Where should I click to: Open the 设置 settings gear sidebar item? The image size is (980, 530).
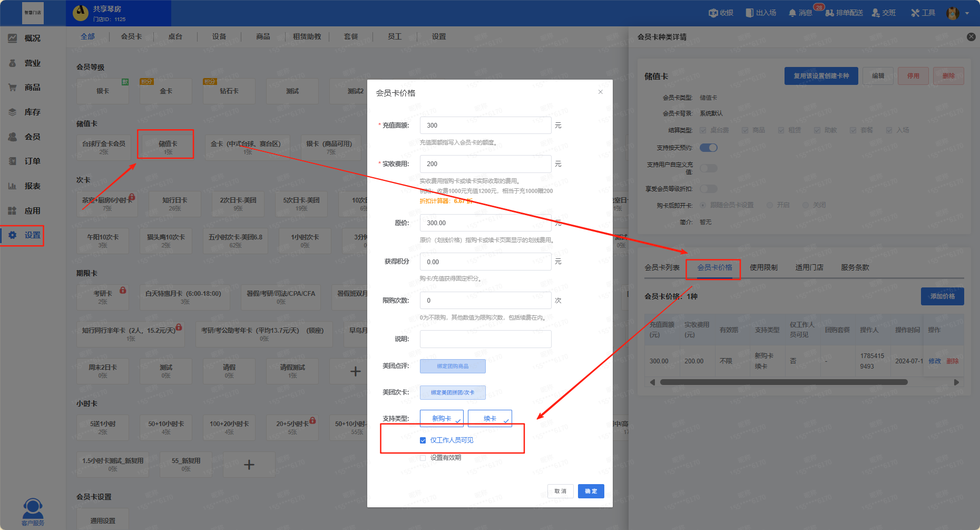tap(24, 235)
